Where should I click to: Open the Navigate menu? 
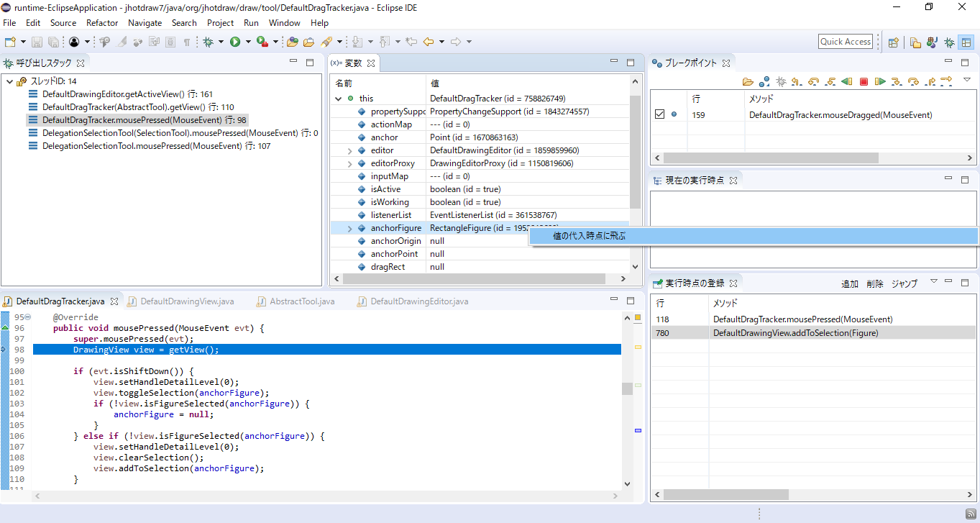point(145,23)
